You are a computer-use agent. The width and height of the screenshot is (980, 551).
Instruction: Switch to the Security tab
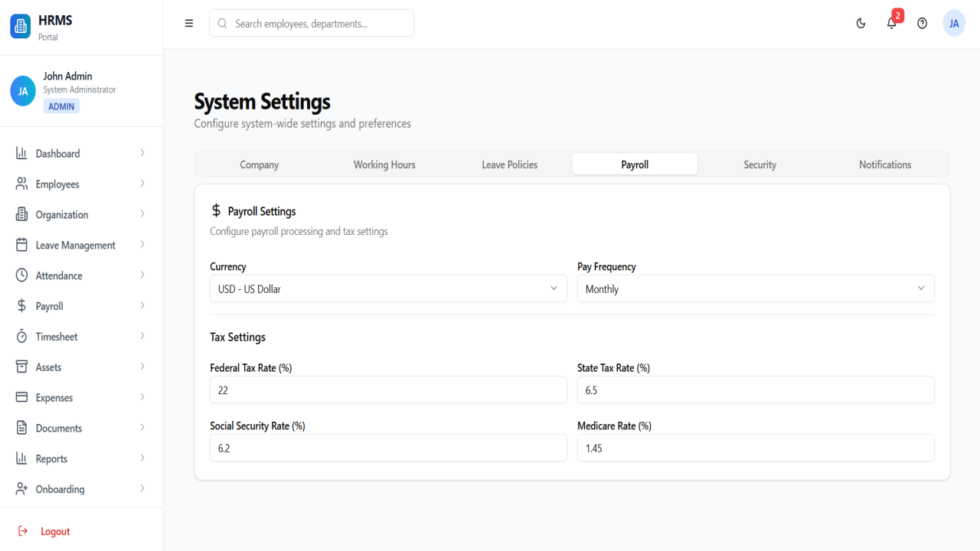[x=759, y=165]
